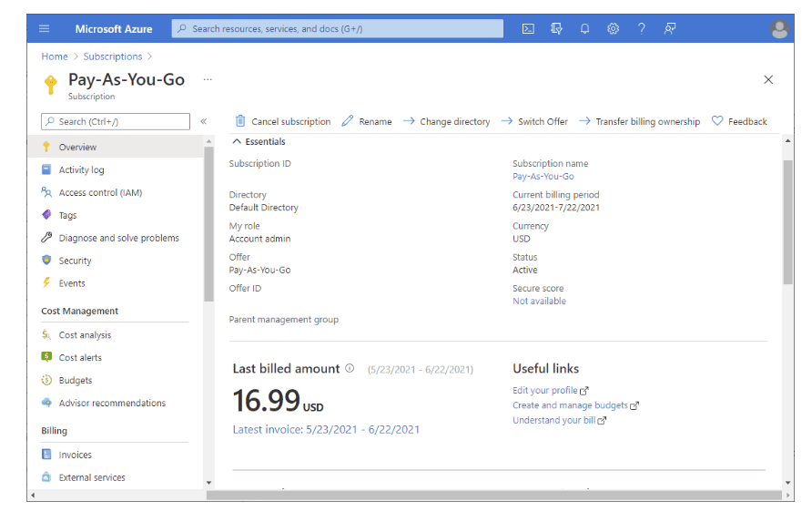Click Transfer billing ownership
This screenshot has height=522, width=812.
point(640,121)
